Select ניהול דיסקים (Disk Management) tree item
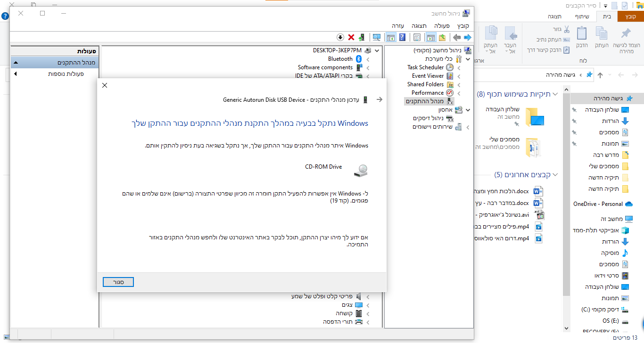This screenshot has height=343, width=644. [428, 118]
